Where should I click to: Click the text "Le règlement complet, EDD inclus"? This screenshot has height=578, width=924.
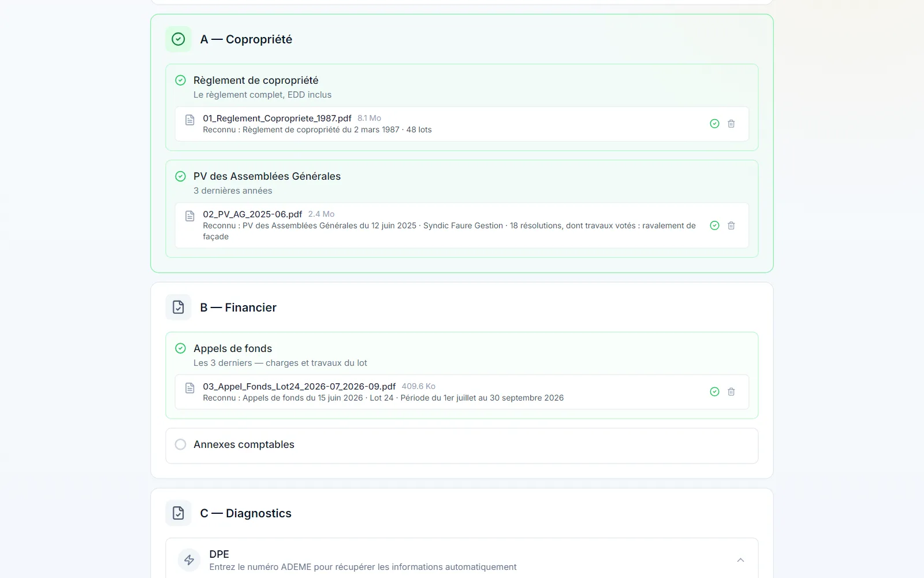point(263,95)
